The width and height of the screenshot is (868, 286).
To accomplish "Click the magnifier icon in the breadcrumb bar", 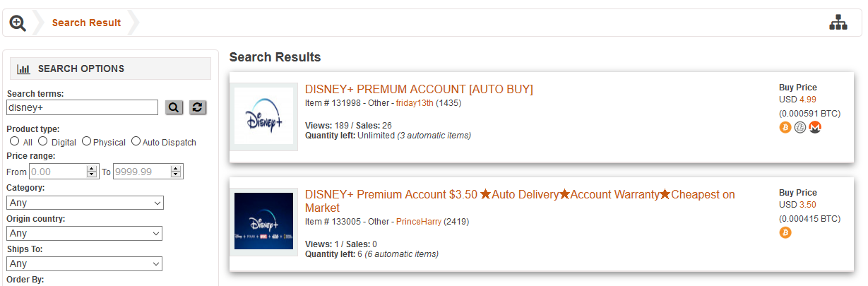I will click(18, 23).
